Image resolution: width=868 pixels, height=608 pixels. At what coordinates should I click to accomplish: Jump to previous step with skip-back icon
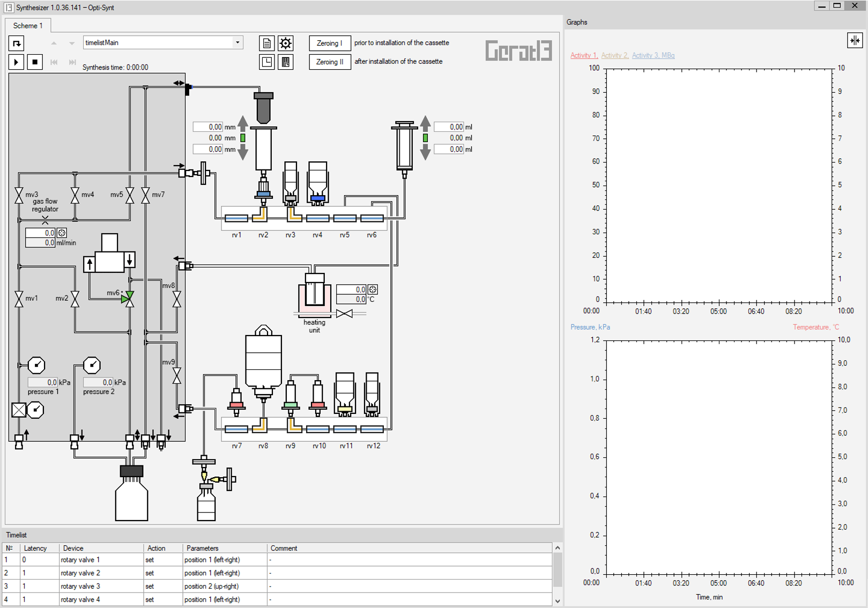[54, 62]
